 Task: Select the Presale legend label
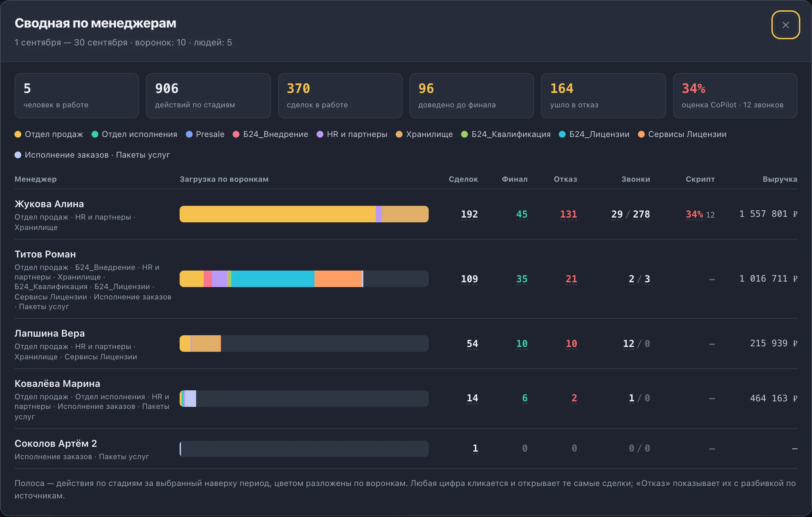[x=210, y=134]
